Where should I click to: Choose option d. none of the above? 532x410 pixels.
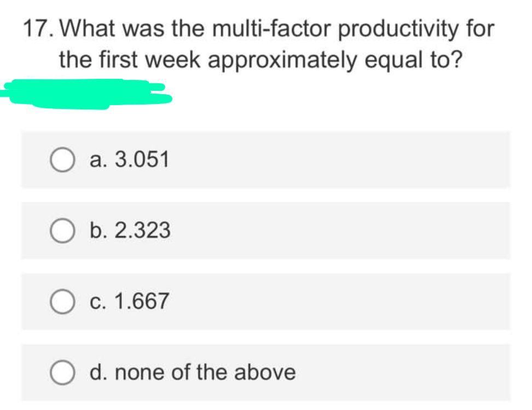pyautogui.click(x=190, y=372)
